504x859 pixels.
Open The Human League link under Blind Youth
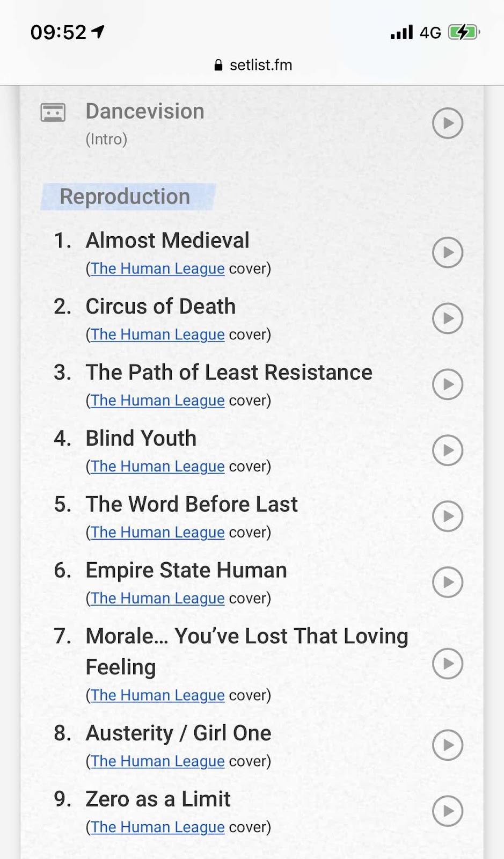coord(157,467)
